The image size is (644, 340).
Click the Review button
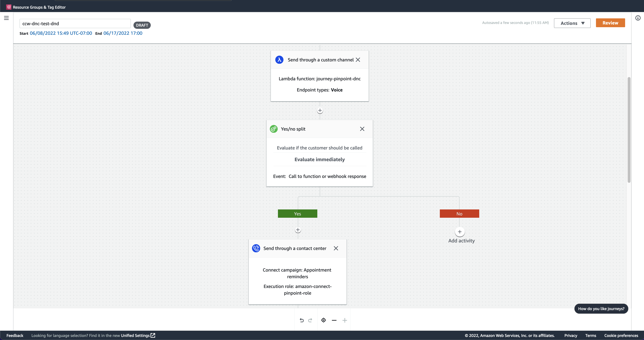tap(610, 23)
